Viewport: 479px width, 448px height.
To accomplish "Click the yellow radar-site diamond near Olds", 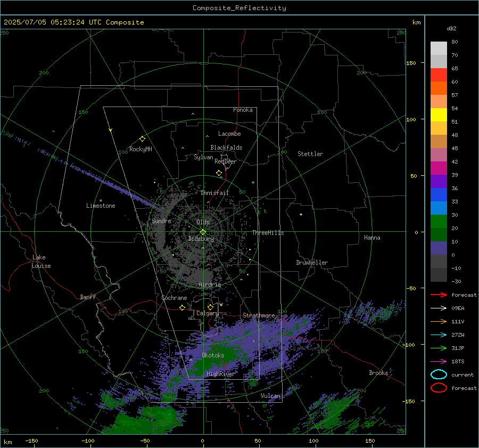I will pos(203,232).
